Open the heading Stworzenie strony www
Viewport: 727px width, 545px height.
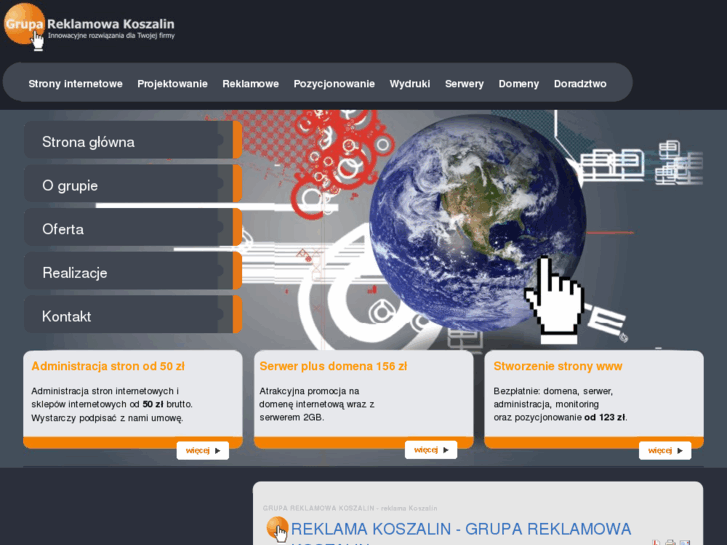tap(558, 366)
